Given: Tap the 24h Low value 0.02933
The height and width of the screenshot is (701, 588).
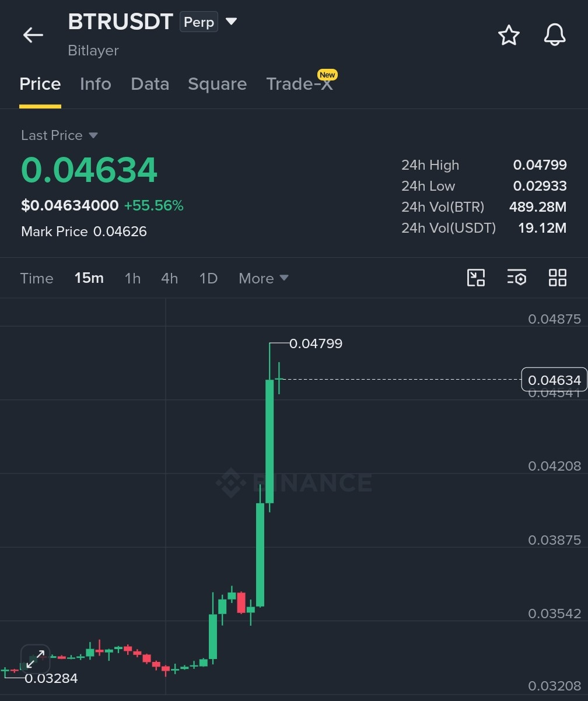Looking at the screenshot, I should tap(540, 186).
